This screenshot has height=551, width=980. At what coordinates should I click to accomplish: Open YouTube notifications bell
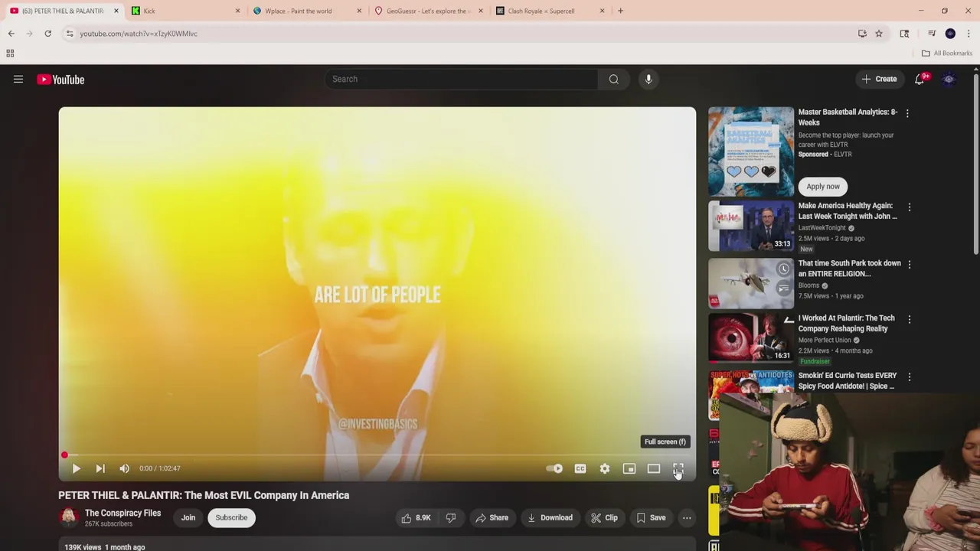(x=920, y=79)
